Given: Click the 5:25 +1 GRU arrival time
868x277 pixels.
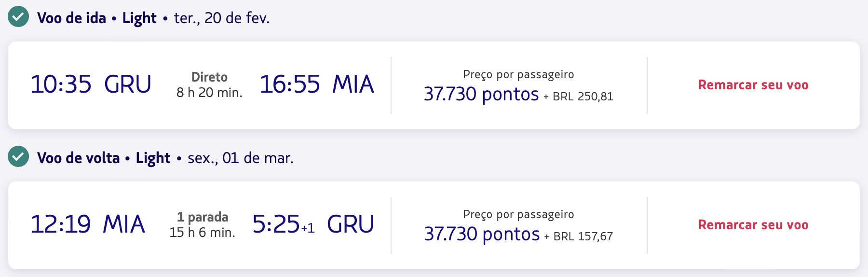Looking at the screenshot, I should pyautogui.click(x=313, y=224).
